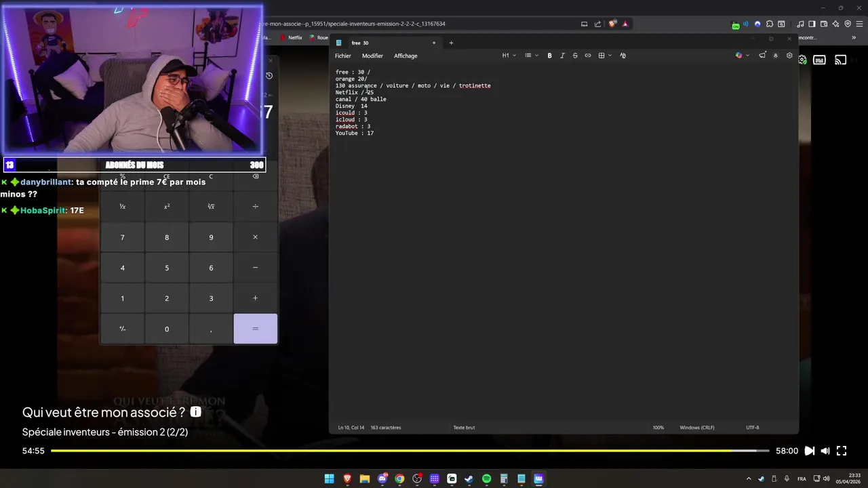Click the calculator divide button

(255, 206)
